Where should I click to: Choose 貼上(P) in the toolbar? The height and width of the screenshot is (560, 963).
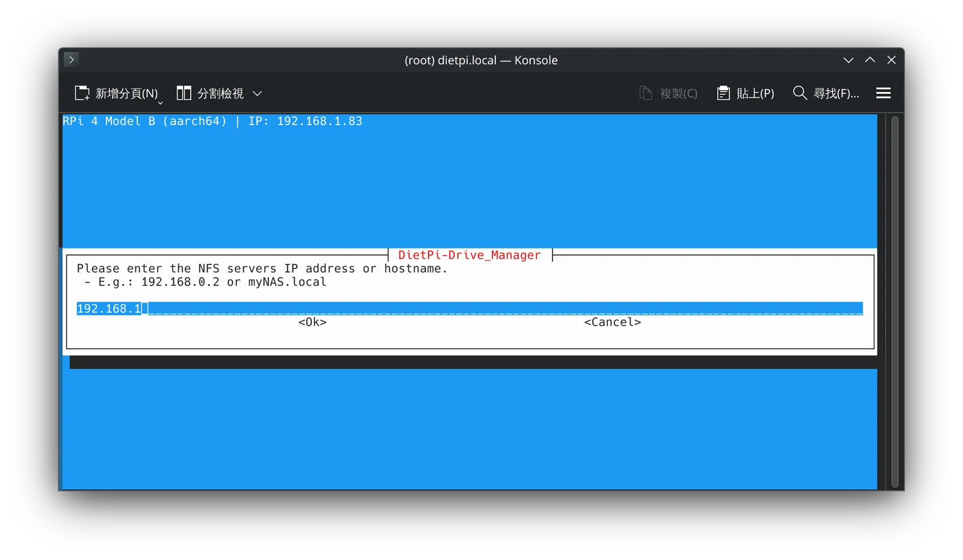point(755,93)
